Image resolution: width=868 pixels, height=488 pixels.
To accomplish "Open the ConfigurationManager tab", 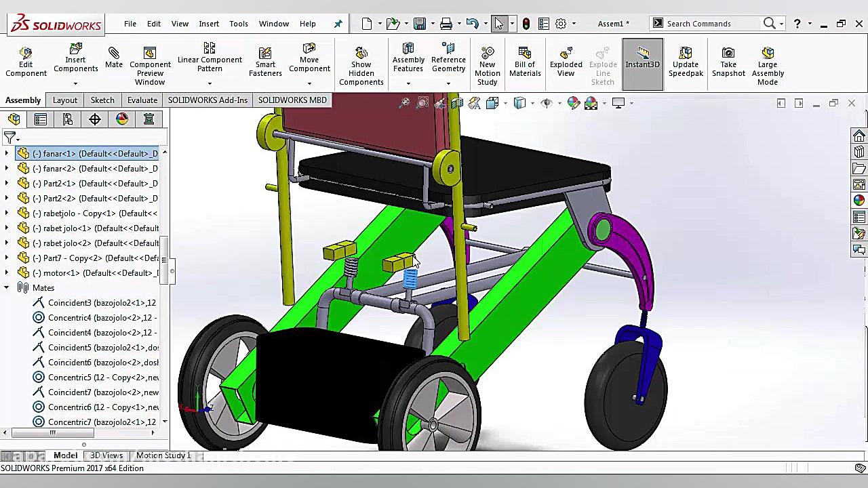I will click(x=68, y=119).
